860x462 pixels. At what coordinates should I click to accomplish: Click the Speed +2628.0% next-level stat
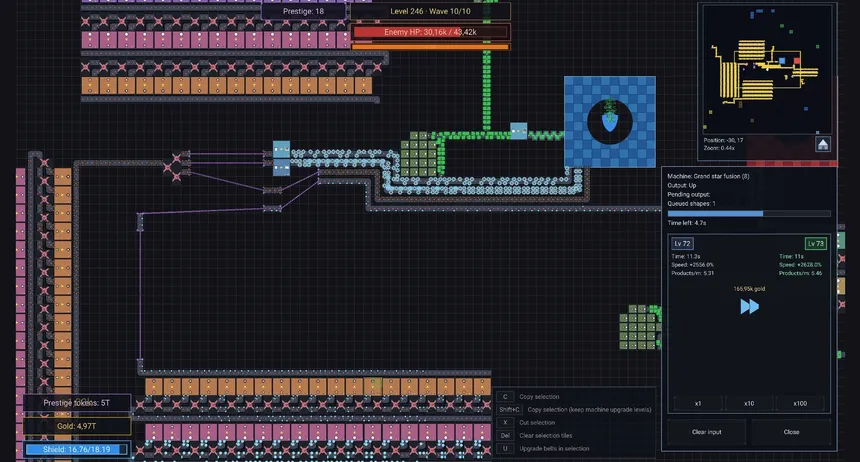[x=800, y=264]
